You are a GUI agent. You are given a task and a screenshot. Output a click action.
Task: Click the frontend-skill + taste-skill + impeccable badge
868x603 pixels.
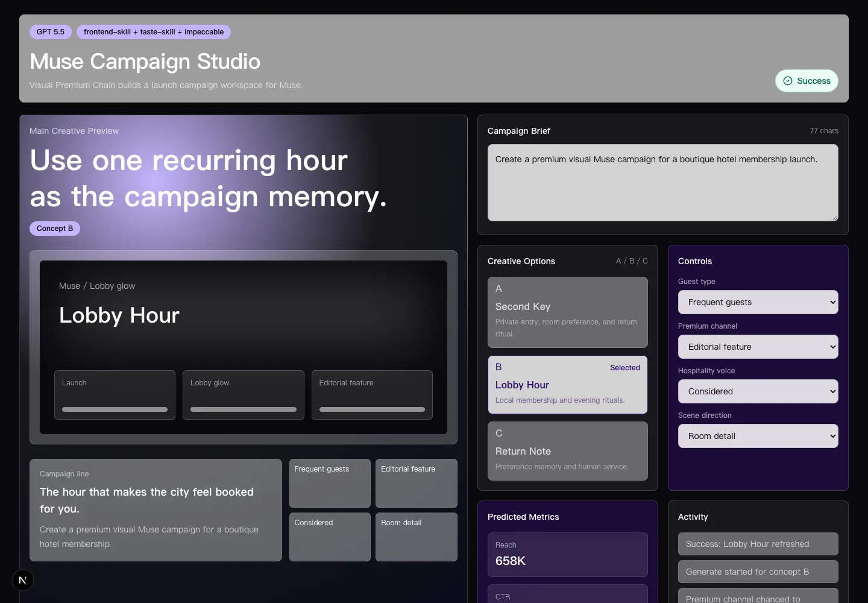click(x=154, y=32)
